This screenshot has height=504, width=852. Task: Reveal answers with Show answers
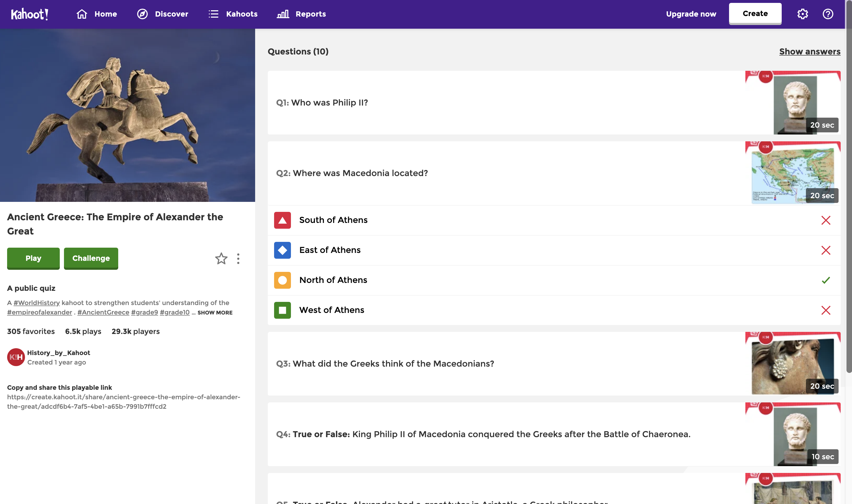pos(810,52)
